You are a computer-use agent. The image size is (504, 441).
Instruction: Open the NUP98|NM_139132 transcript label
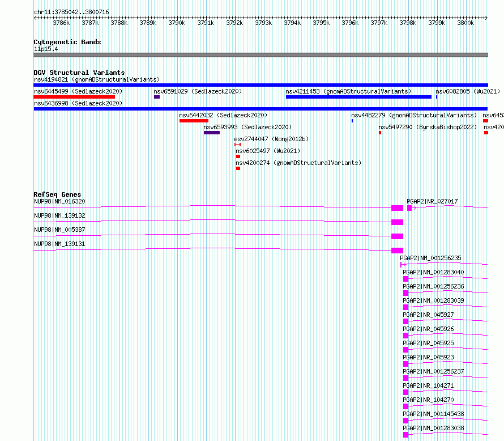59,215
